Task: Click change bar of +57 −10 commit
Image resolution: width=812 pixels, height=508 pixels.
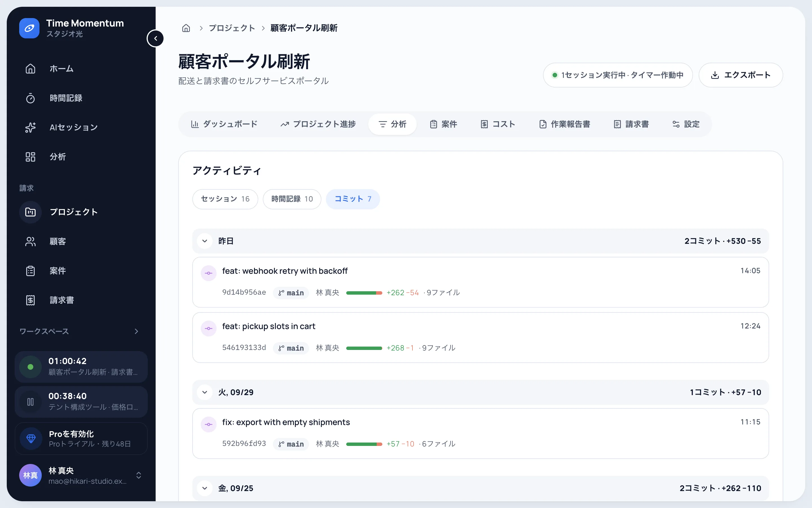Action: pyautogui.click(x=364, y=444)
